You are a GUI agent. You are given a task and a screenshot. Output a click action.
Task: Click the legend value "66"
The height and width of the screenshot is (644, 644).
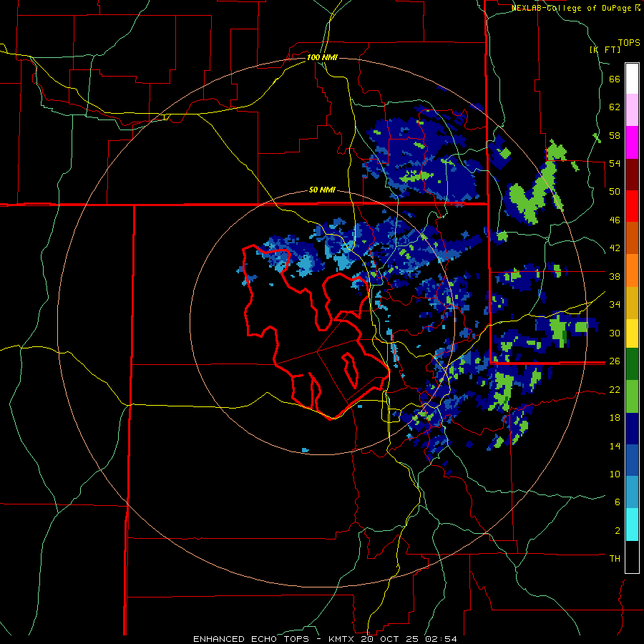615,79
